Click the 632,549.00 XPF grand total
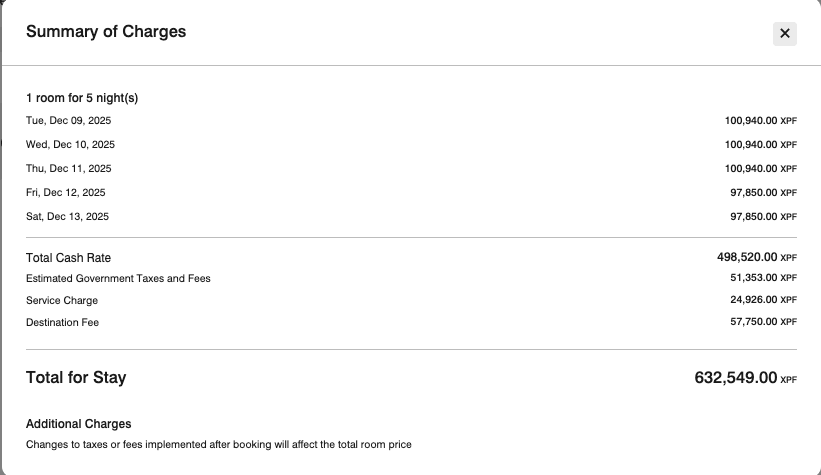The height and width of the screenshot is (475, 821). (x=745, y=378)
